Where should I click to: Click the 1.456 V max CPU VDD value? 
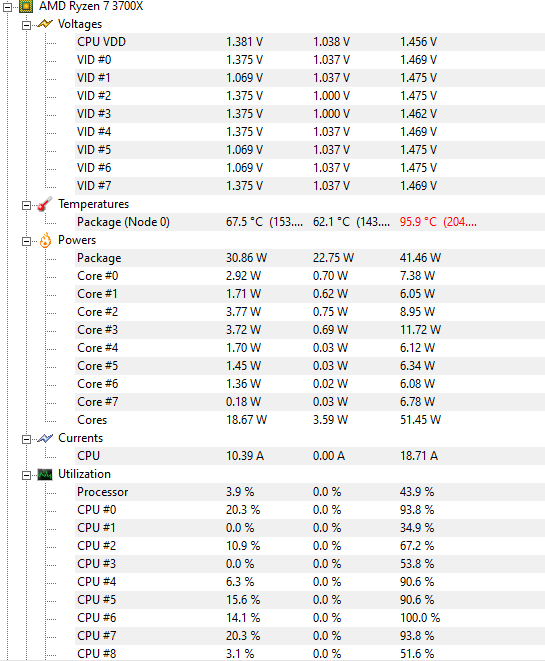point(418,42)
